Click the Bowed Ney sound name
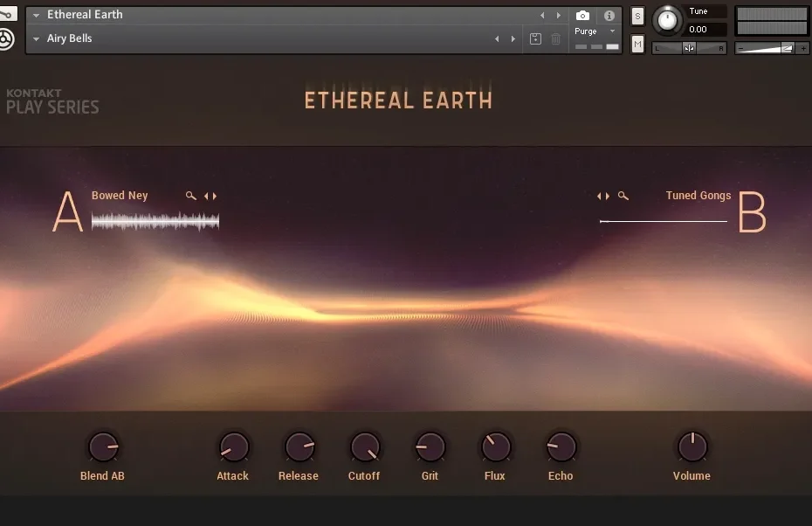 pyautogui.click(x=120, y=196)
